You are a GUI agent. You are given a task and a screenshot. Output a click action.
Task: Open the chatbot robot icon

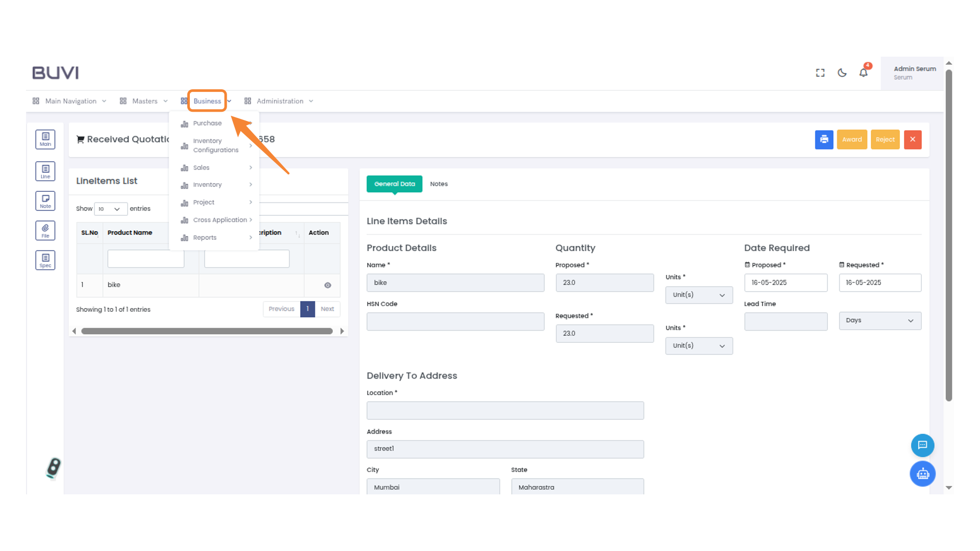click(x=922, y=474)
